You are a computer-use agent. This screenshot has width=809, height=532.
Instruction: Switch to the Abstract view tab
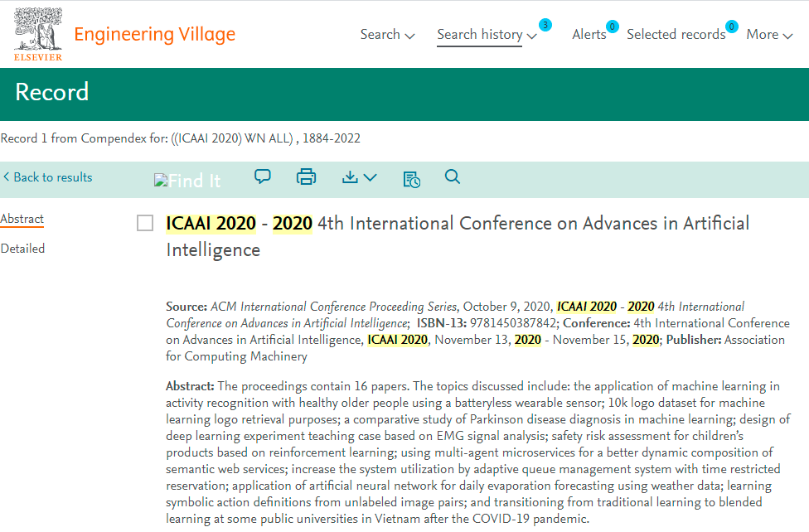(22, 219)
